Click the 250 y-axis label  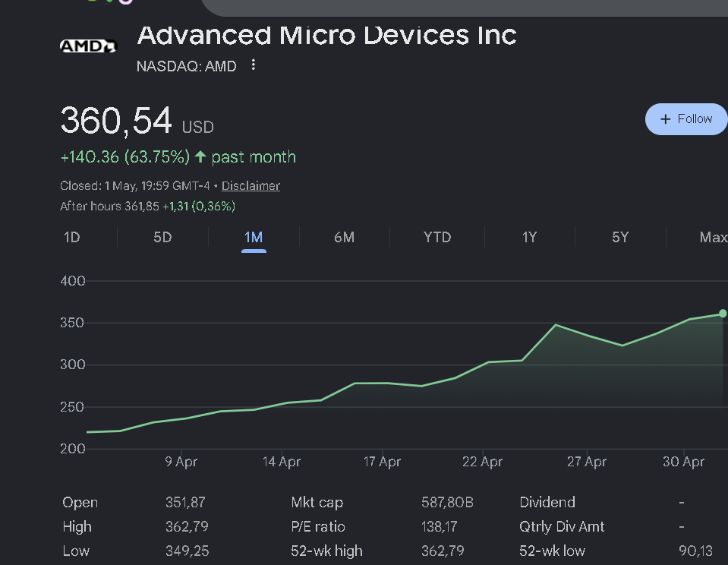click(x=72, y=407)
